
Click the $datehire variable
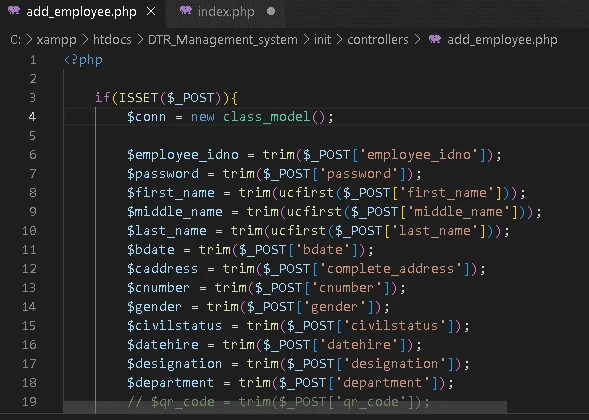pos(163,345)
